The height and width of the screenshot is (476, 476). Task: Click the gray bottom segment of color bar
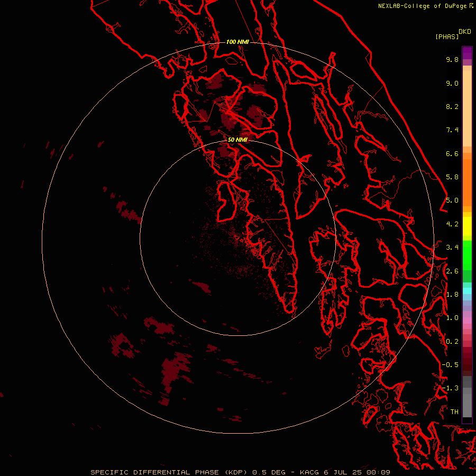467,405
